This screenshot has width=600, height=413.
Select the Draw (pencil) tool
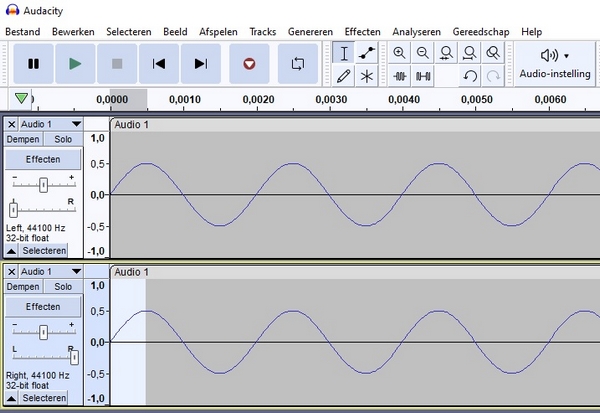click(344, 76)
